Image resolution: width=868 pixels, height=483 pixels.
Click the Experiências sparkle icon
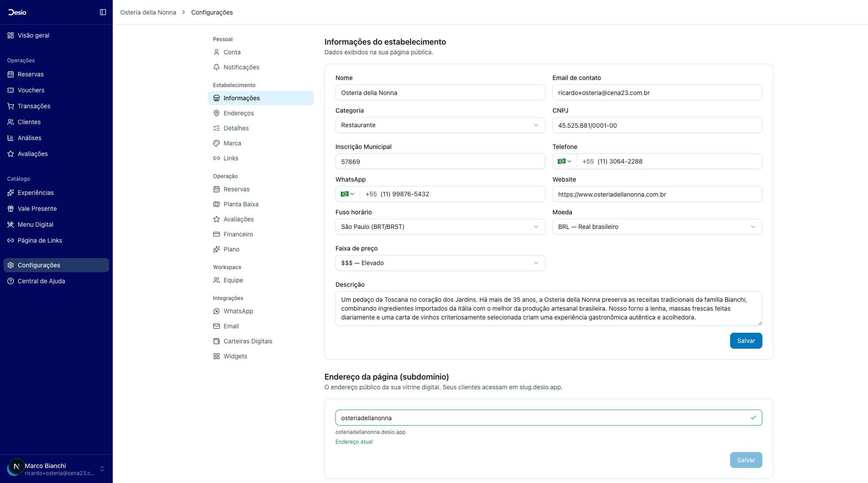coord(11,193)
